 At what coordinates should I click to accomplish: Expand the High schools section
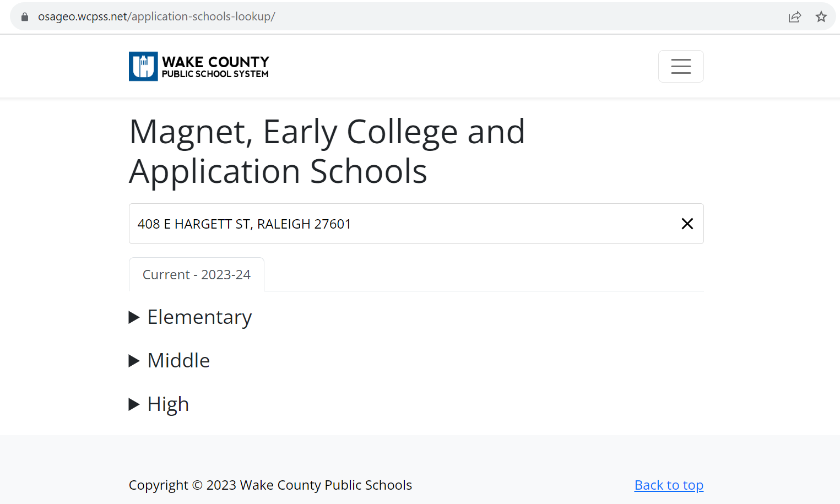[x=159, y=404]
